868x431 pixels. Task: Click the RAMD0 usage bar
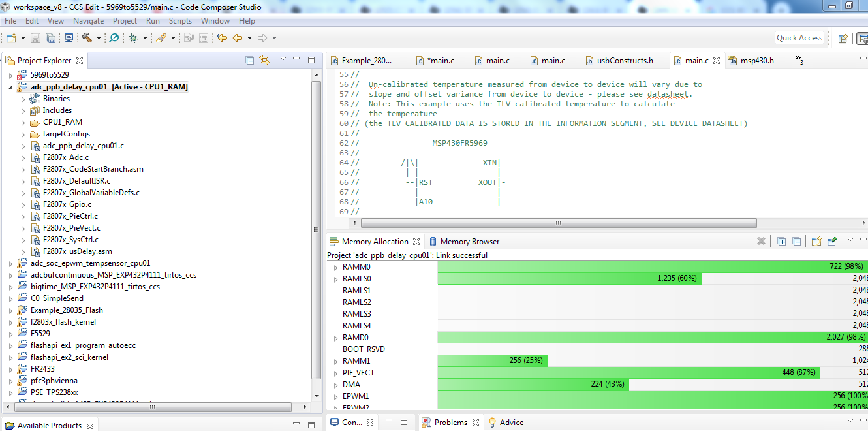(651, 338)
